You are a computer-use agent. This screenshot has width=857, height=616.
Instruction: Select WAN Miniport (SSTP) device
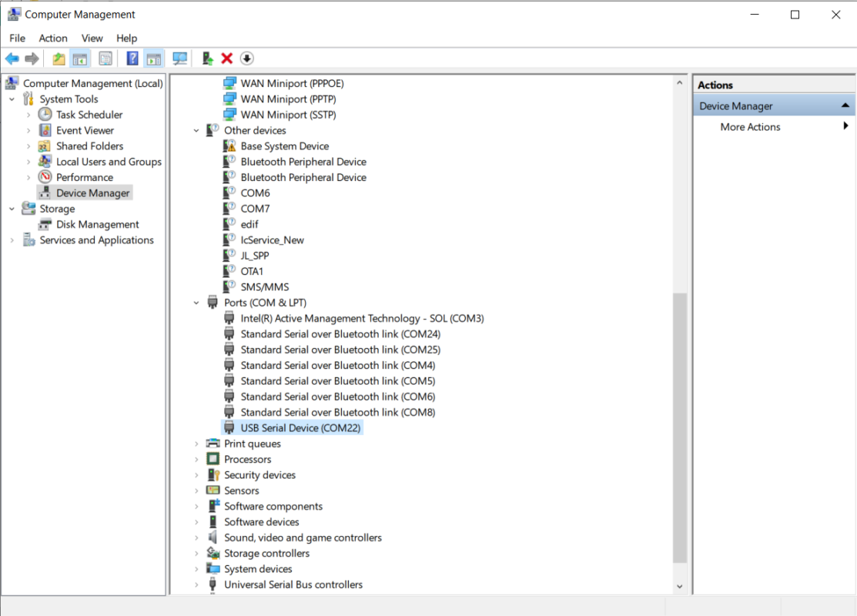[288, 115]
